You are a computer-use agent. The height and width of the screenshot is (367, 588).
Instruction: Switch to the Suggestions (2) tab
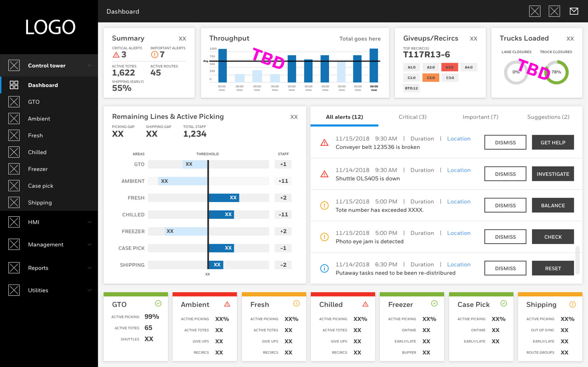548,117
